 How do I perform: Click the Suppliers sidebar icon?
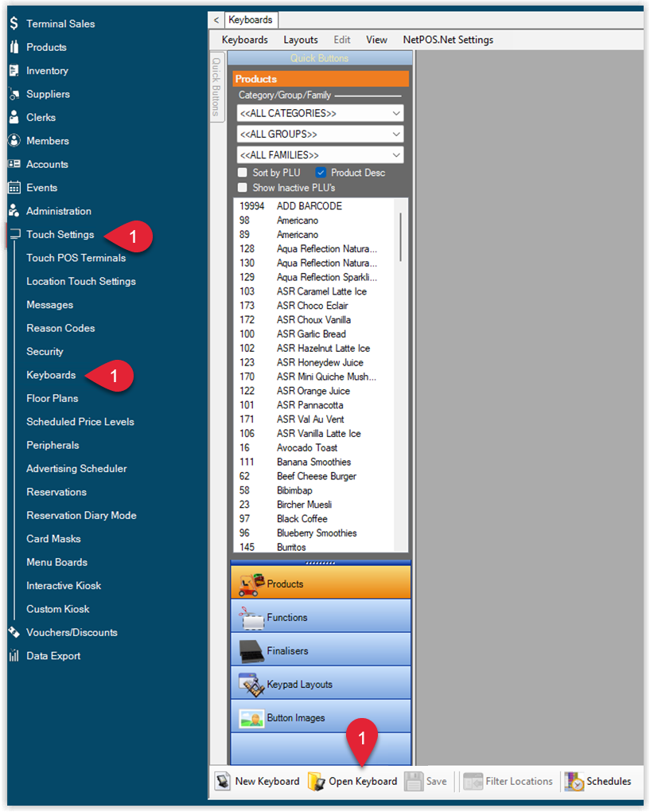[14, 94]
